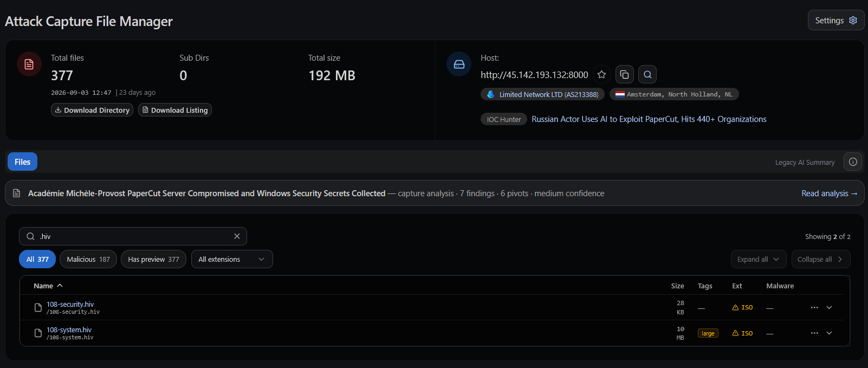The height and width of the screenshot is (368, 868).
Task: Click the capture analysis document icon
Action: click(x=17, y=193)
